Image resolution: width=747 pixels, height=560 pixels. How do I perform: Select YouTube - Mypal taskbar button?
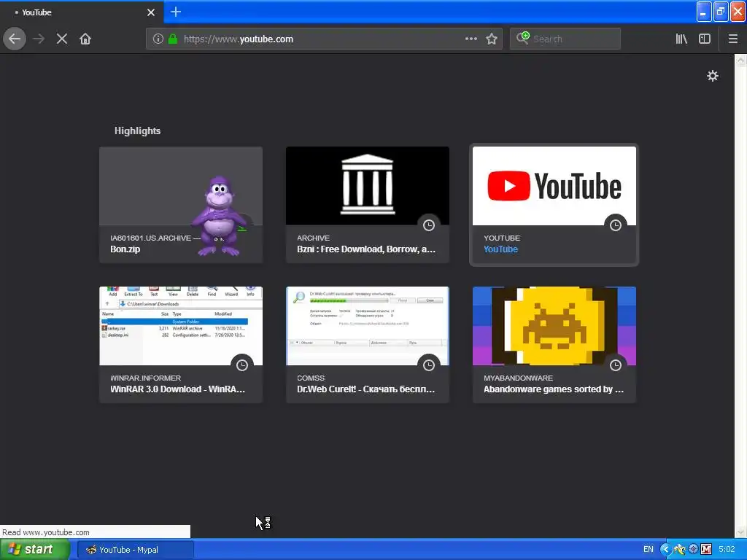(135, 550)
